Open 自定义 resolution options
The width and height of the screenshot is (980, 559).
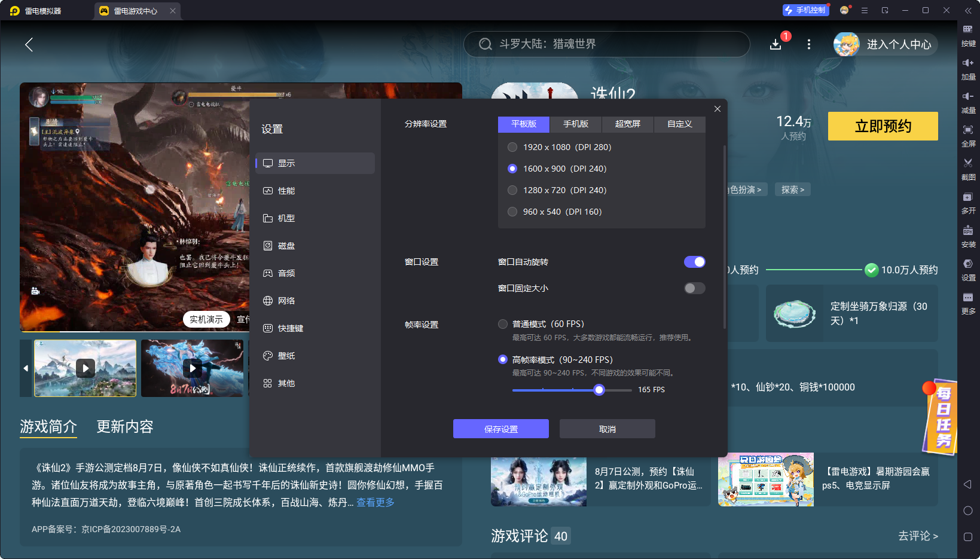pos(679,124)
